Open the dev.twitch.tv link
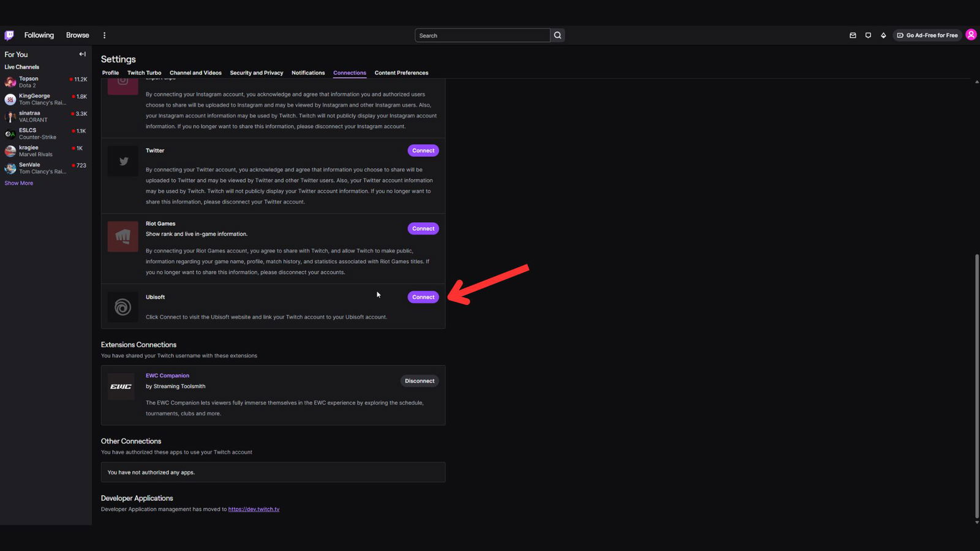 click(254, 509)
